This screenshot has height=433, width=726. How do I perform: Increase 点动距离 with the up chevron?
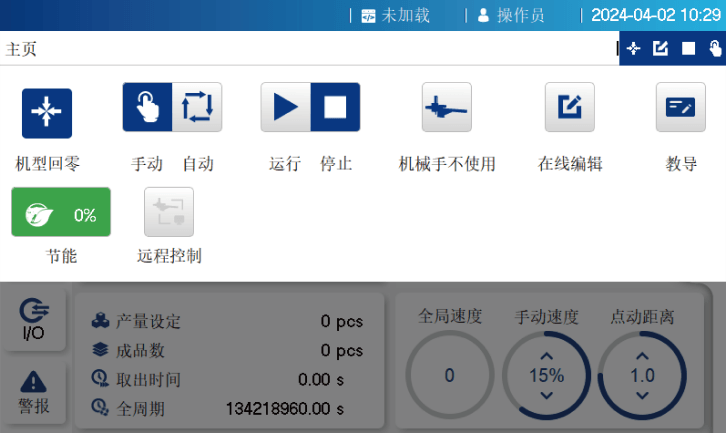[x=642, y=355]
